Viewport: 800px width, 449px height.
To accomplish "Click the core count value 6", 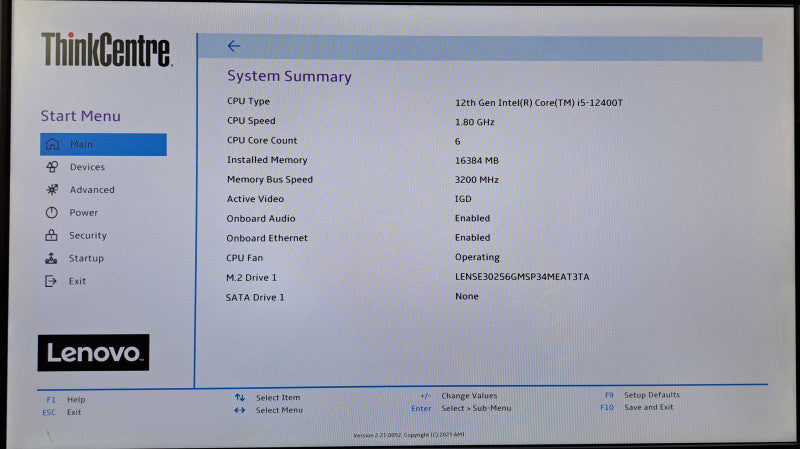I will point(458,141).
